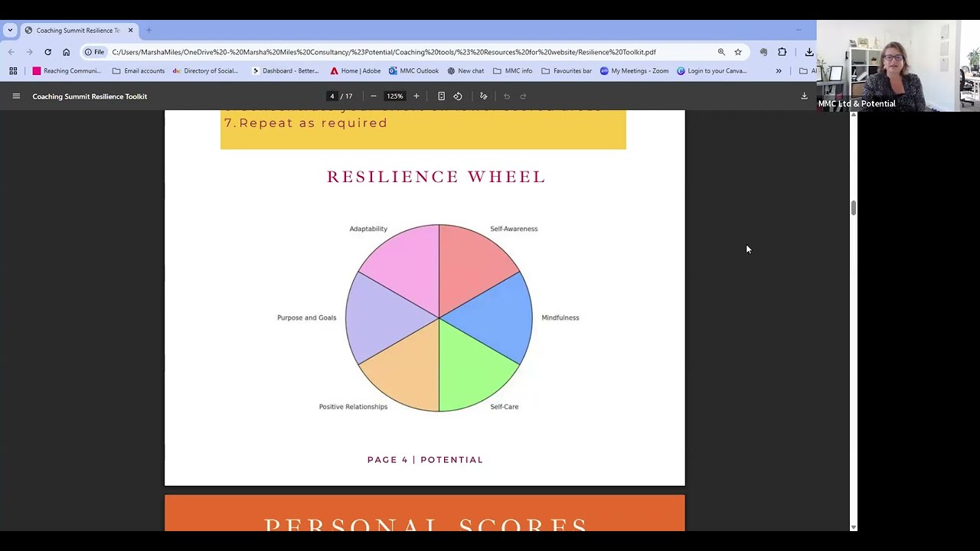Show more bookmarks with double chevron
The image size is (980, 551).
point(779,71)
